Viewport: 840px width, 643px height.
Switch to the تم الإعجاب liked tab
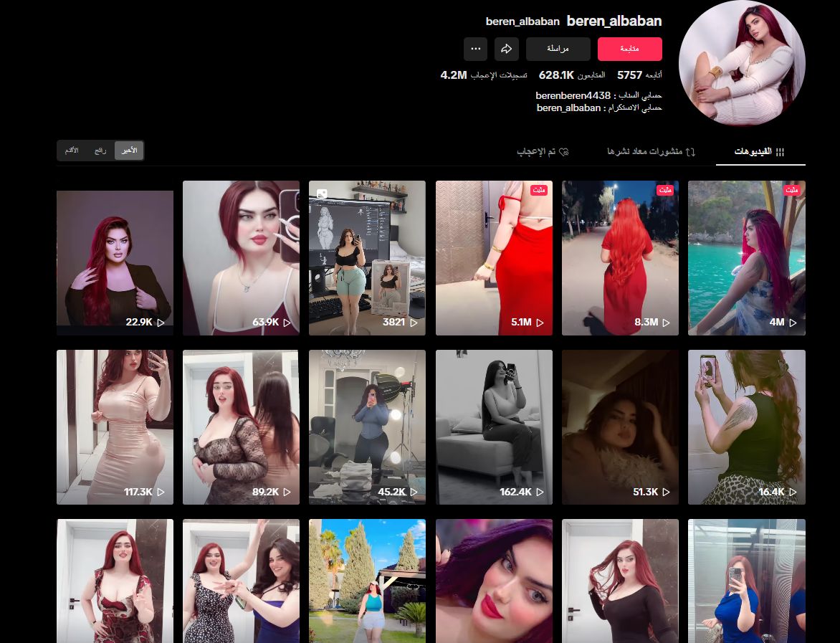(x=542, y=152)
